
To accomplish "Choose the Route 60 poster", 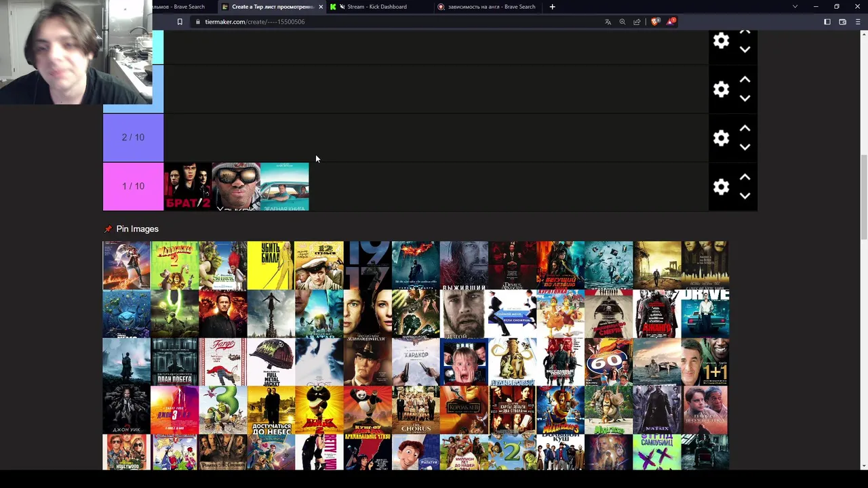I will (608, 362).
